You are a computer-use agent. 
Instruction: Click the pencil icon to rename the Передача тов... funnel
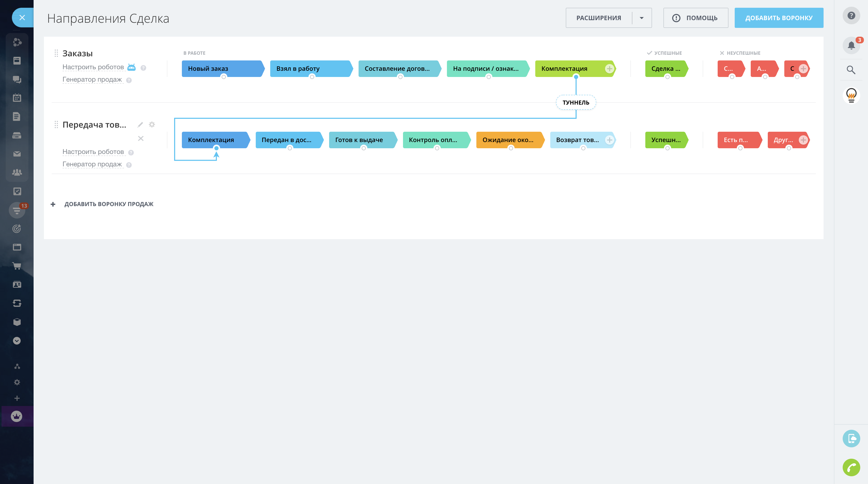tap(140, 125)
